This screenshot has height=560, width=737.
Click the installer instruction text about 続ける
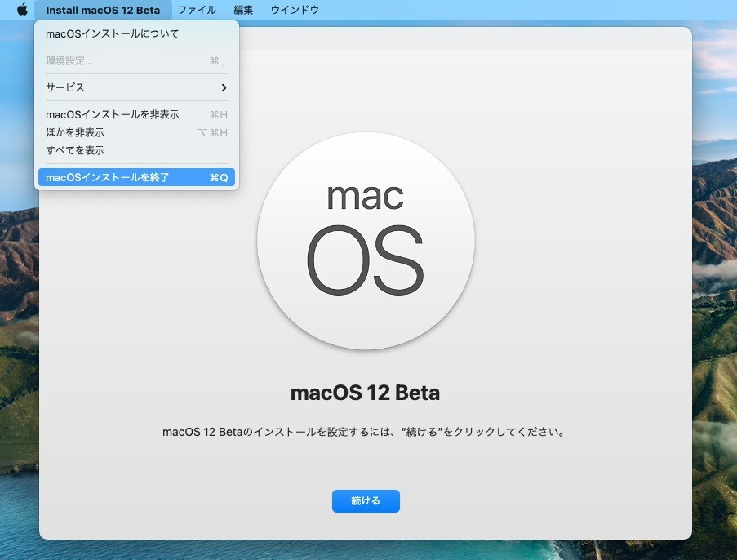(x=364, y=432)
